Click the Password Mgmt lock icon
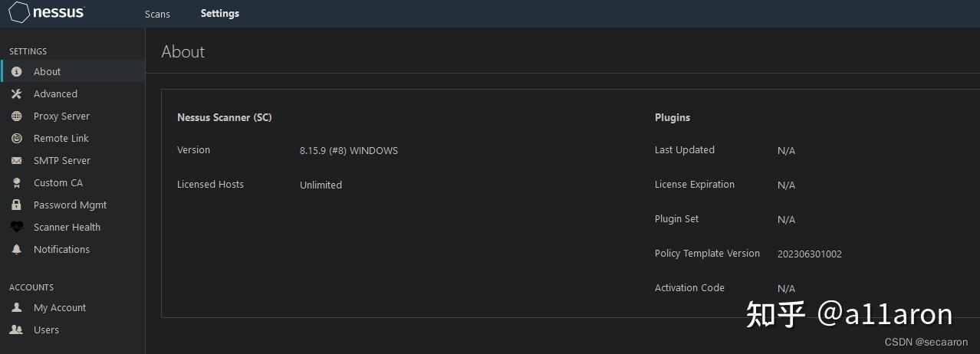 tap(17, 205)
